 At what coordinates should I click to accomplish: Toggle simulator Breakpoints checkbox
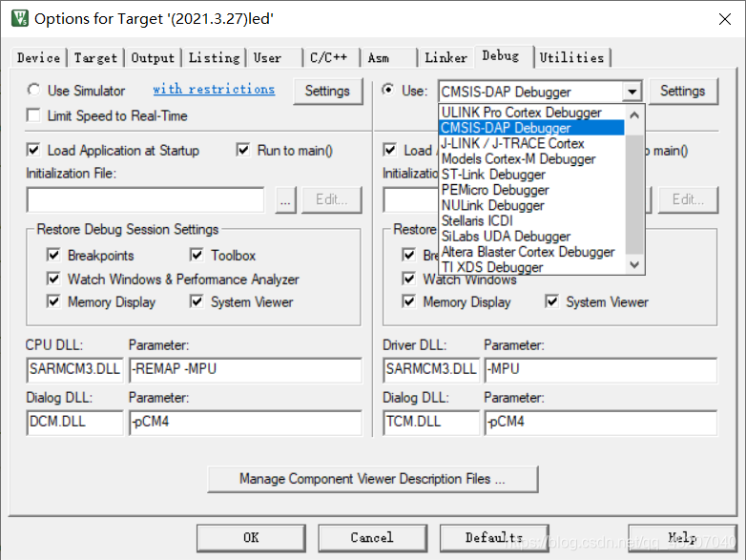53,255
